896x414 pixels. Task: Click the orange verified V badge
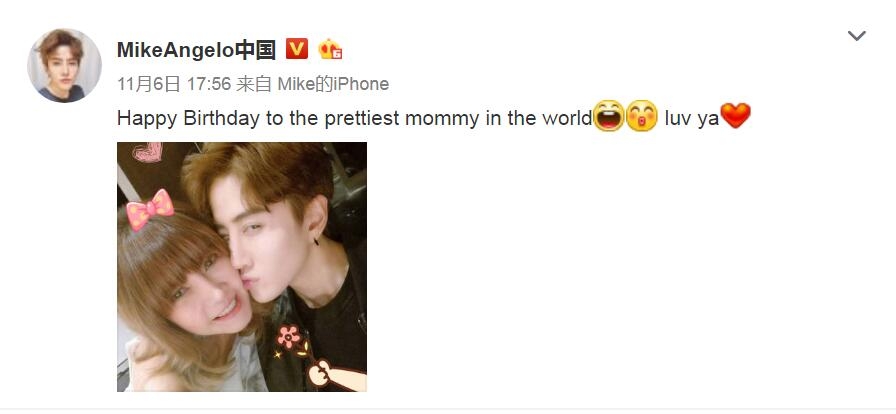[x=297, y=49]
